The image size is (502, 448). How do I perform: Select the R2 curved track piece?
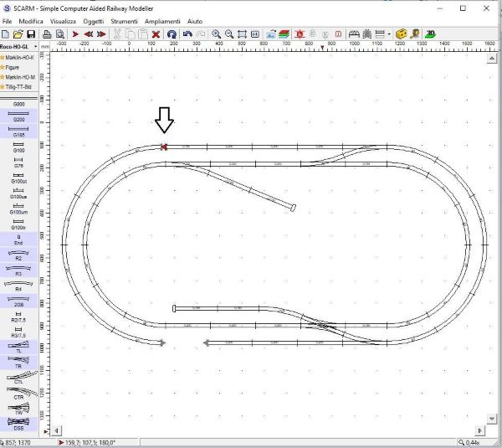coord(18,255)
